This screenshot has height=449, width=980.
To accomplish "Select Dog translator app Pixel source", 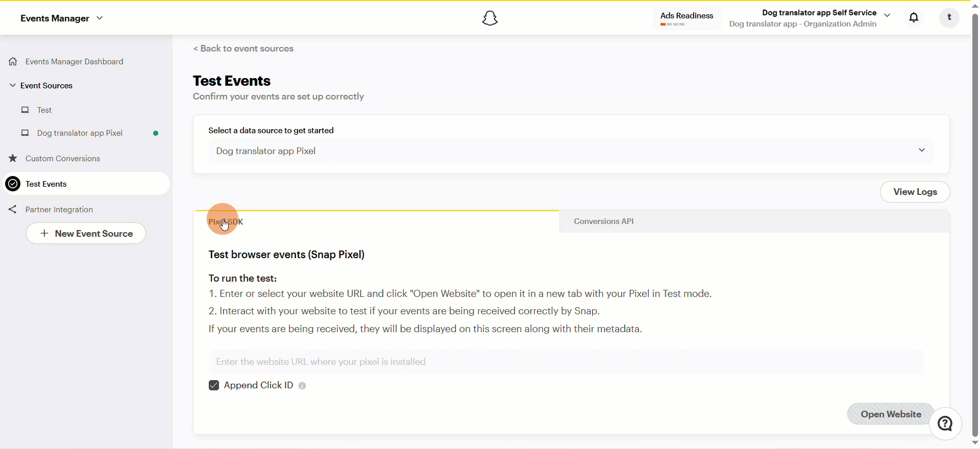I will [x=80, y=133].
